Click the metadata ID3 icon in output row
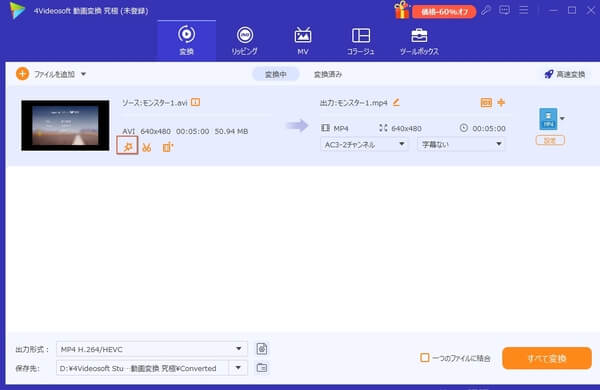This screenshot has width=600, height=390. pyautogui.click(x=486, y=102)
